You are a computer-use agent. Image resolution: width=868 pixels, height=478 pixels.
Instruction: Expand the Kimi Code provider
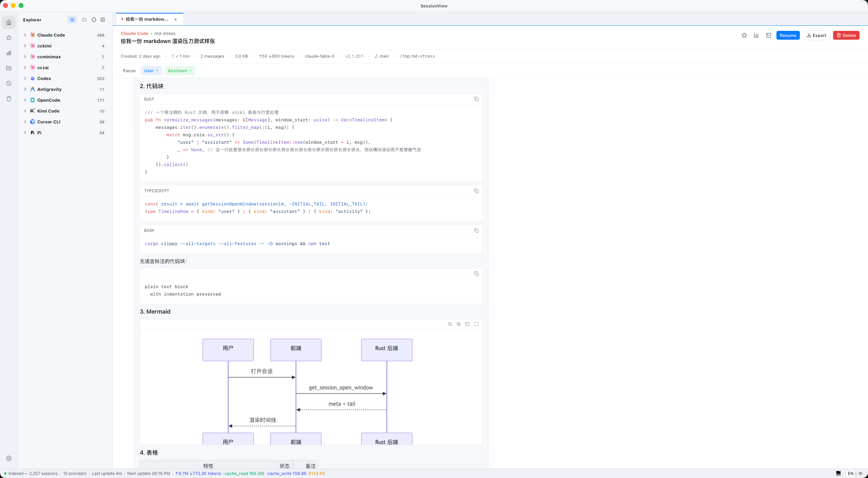tap(25, 111)
